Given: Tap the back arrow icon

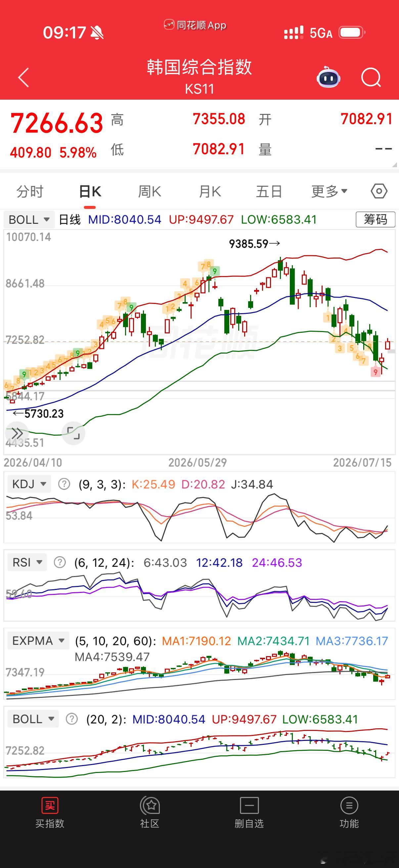Looking at the screenshot, I should point(23,77).
